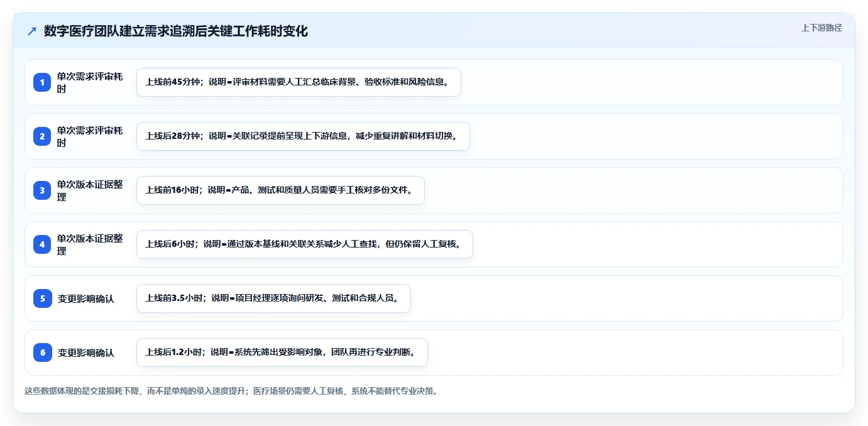Open the 上线前3.5小时 description box

[x=273, y=298]
